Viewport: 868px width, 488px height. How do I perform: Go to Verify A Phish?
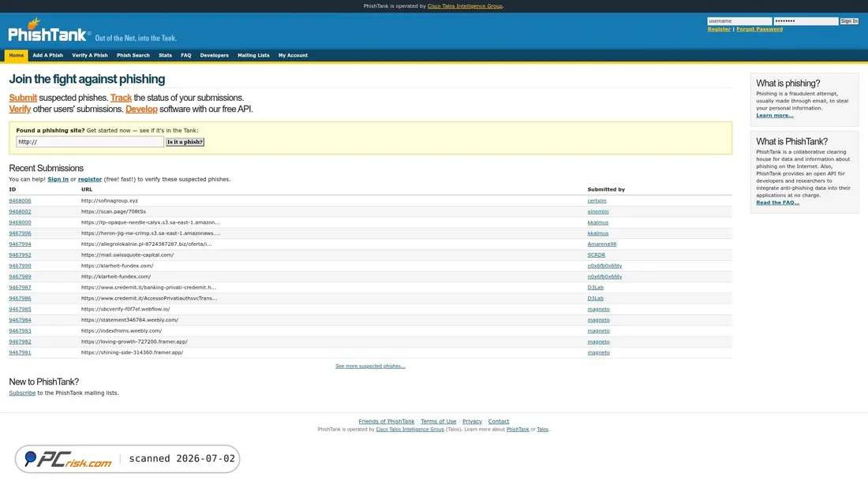click(90, 55)
